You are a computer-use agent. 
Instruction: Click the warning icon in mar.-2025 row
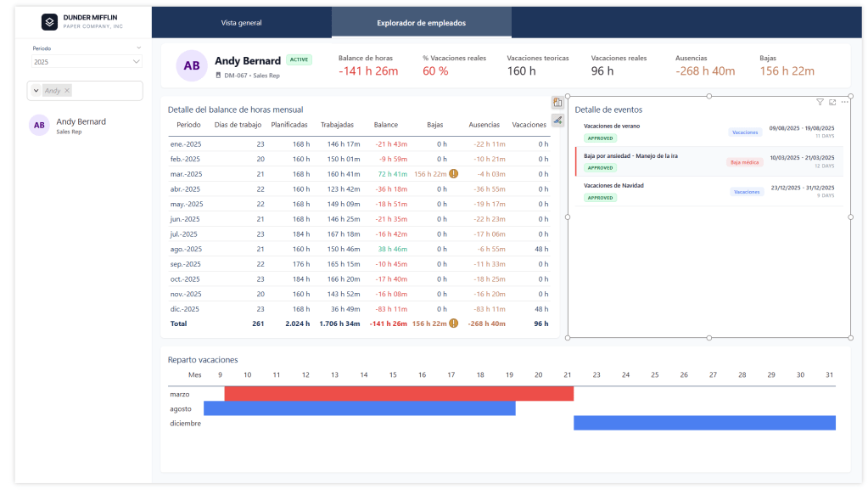[x=454, y=173]
